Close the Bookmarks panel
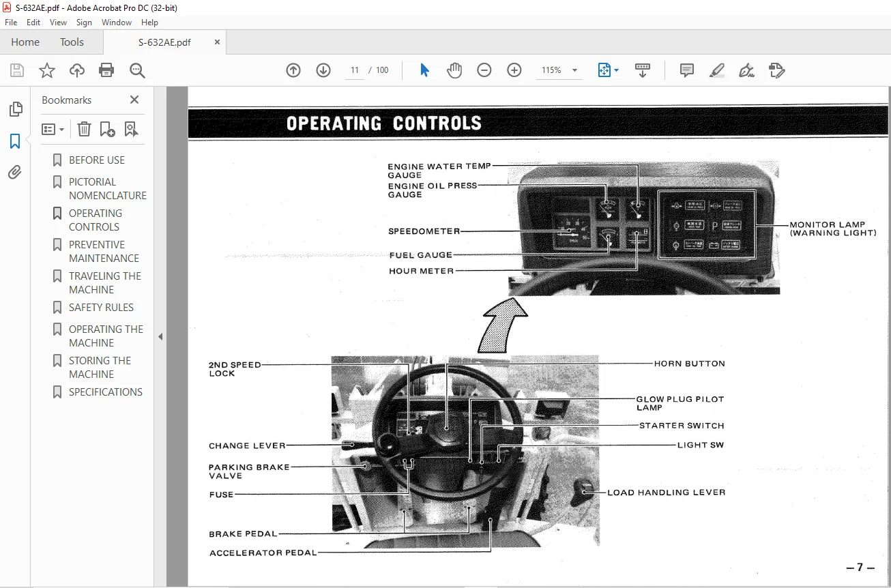Screen dimensions: 891x588 [134, 100]
